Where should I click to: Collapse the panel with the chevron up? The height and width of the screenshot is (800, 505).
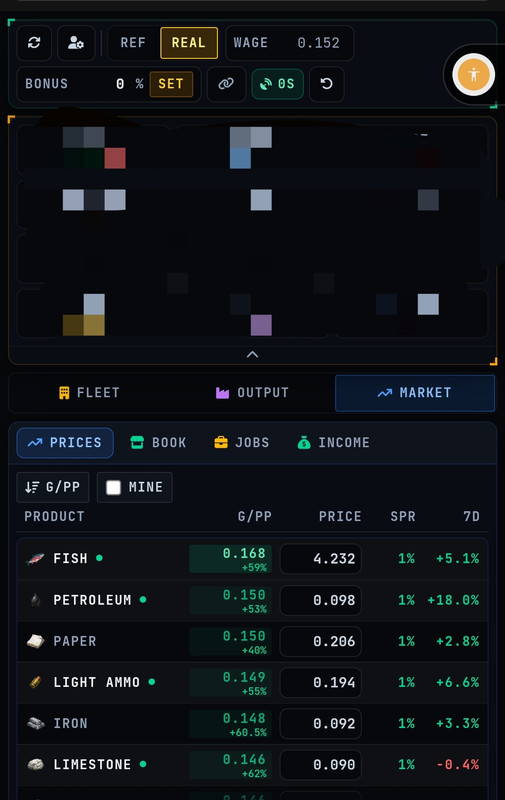click(252, 354)
